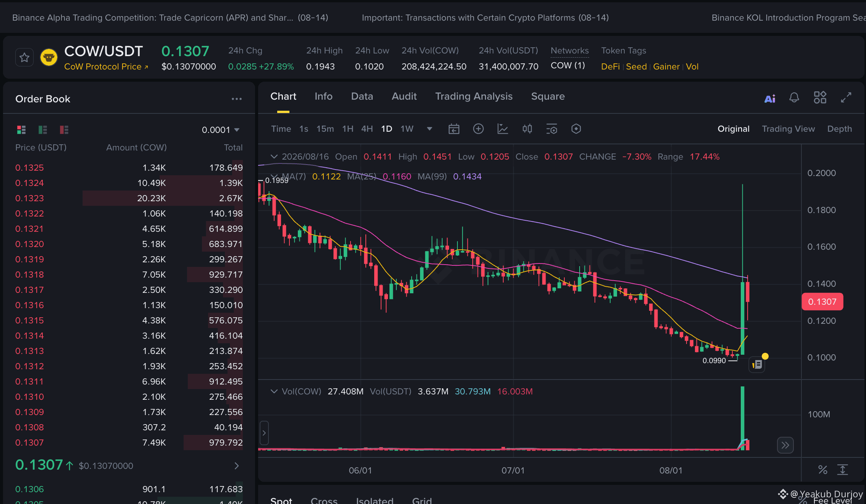The height and width of the screenshot is (504, 866).
Task: Select the 1D chart interval
Action: pyautogui.click(x=387, y=129)
